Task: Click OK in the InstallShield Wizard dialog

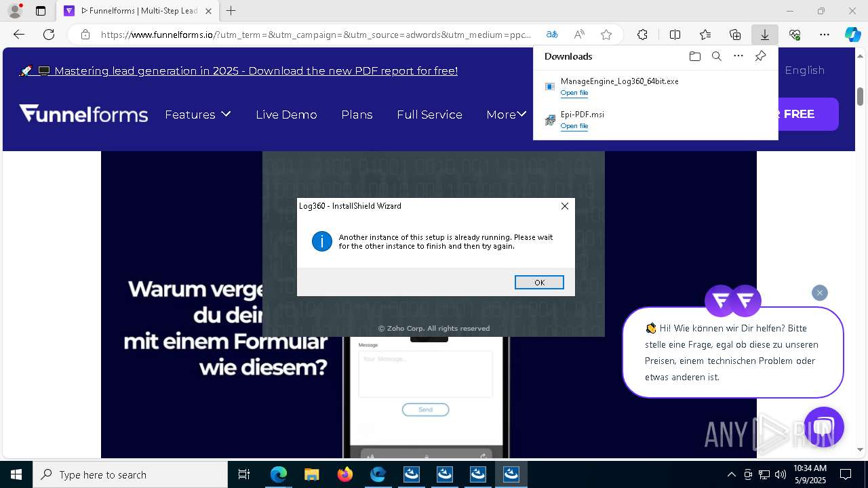Action: tap(539, 283)
